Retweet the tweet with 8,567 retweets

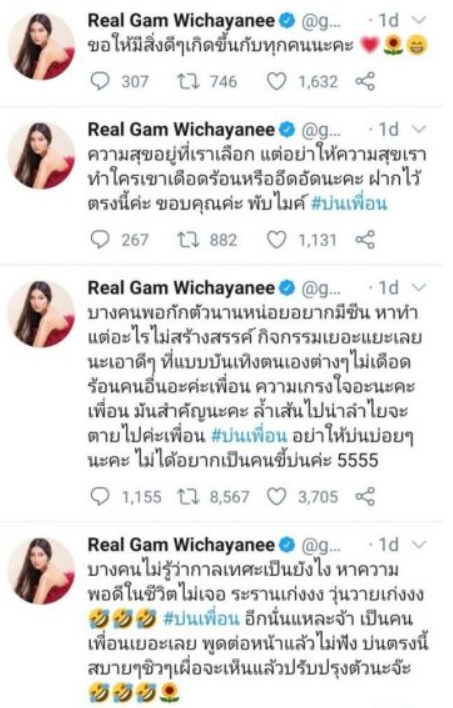[x=187, y=497]
